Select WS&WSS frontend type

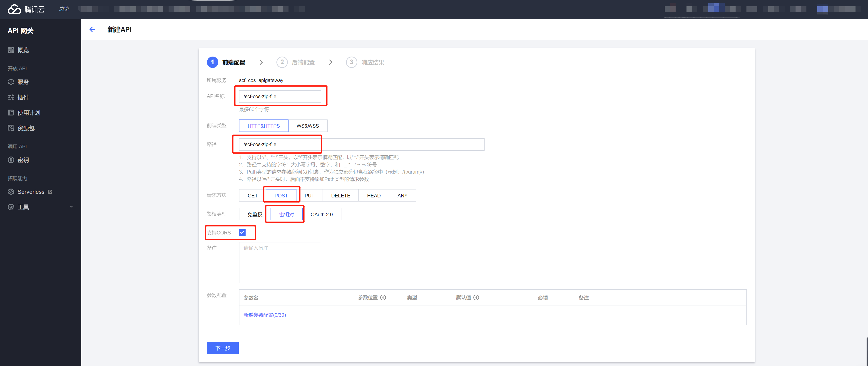coord(308,126)
